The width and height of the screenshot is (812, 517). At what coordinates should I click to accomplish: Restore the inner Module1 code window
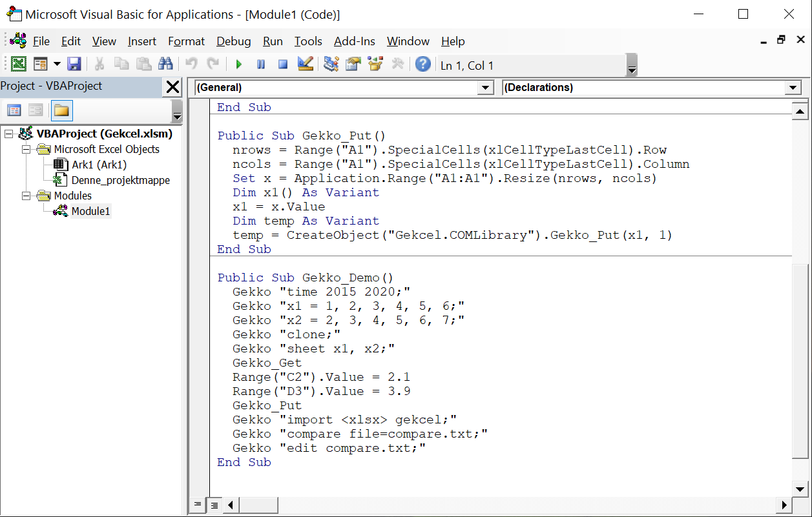pos(781,40)
